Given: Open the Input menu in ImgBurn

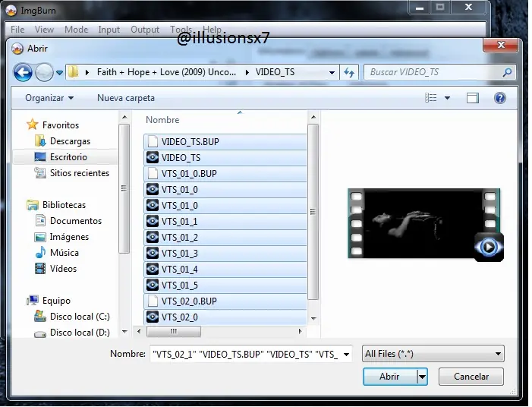Looking at the screenshot, I should pos(109,30).
